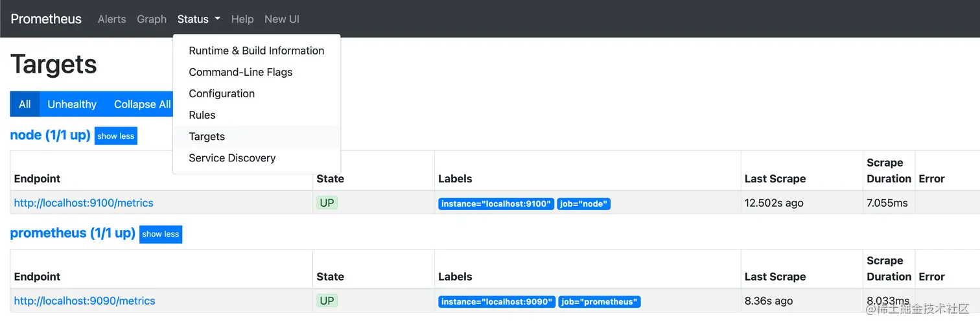The image size is (980, 326).
Task: Open http://localhost:9090/metrics endpoint link
Action: point(85,301)
